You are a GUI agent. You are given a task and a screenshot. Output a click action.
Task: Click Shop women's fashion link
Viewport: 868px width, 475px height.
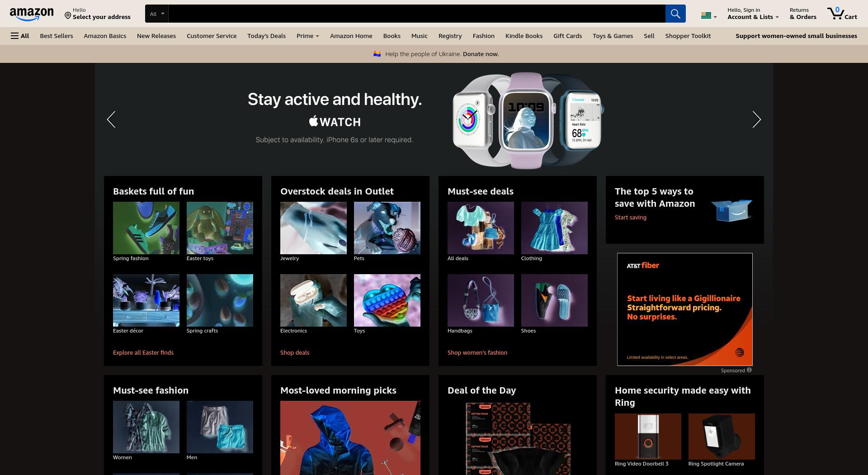477,352
